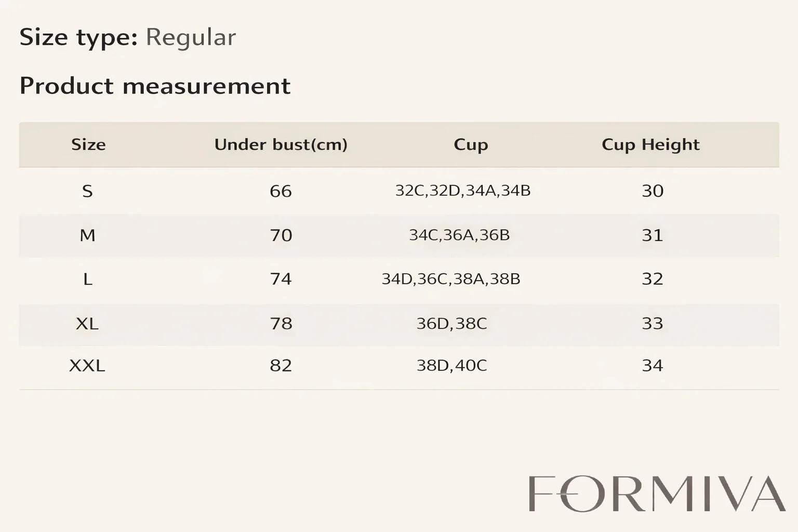Screen dimensions: 798x532
Task: Click the "Cup Height" column header
Action: pyautogui.click(x=650, y=144)
